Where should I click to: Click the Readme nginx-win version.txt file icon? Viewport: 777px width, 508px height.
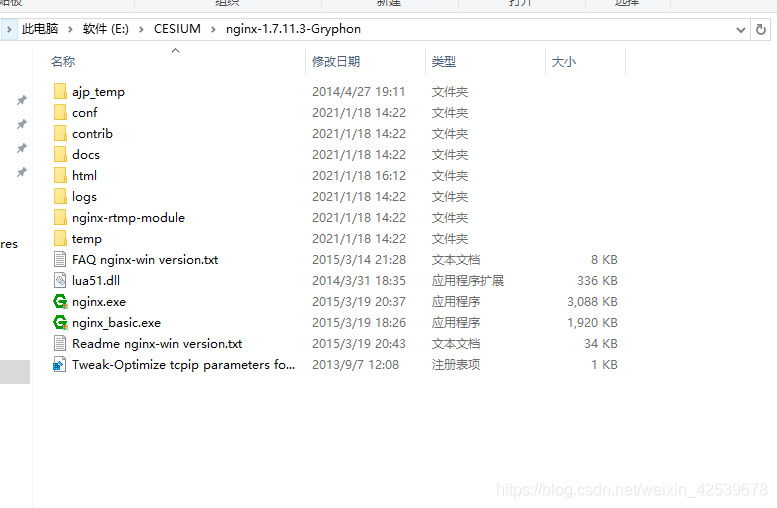[60, 343]
